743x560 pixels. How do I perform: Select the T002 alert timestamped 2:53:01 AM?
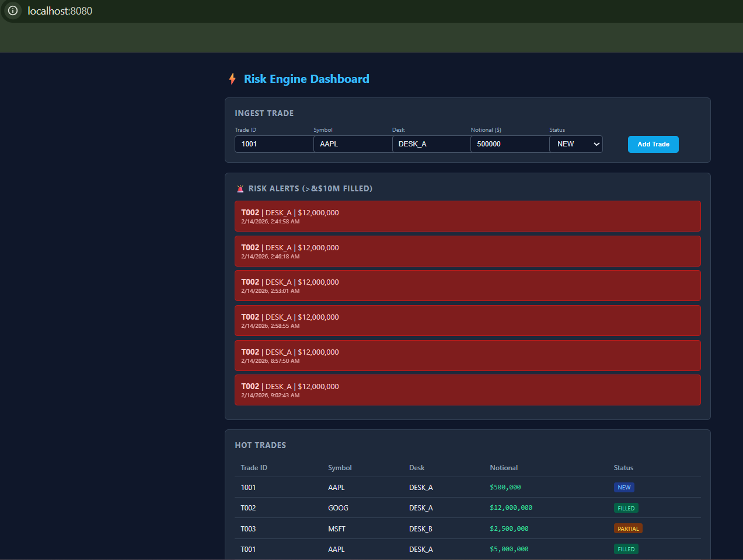click(x=468, y=285)
